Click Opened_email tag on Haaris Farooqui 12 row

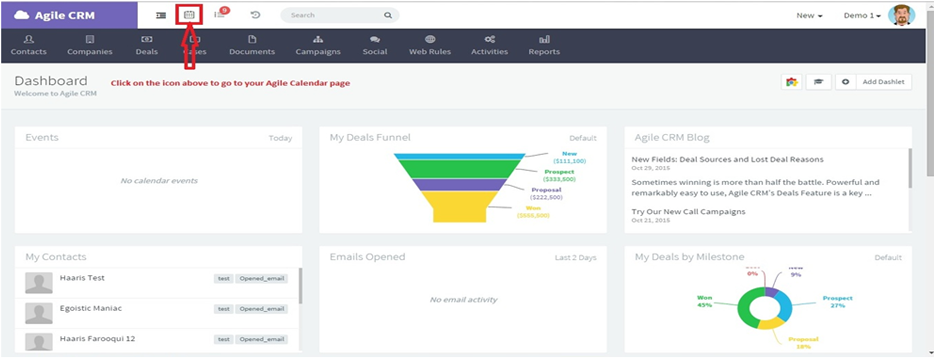261,339
